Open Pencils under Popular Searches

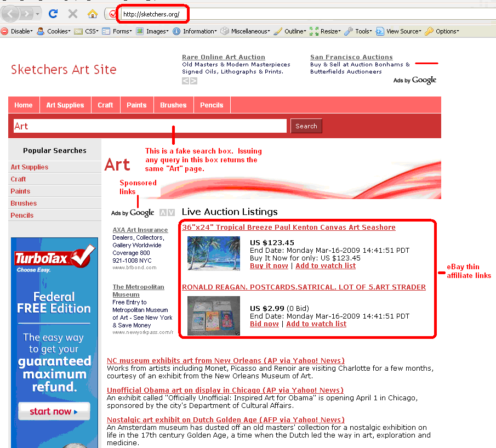click(x=22, y=215)
